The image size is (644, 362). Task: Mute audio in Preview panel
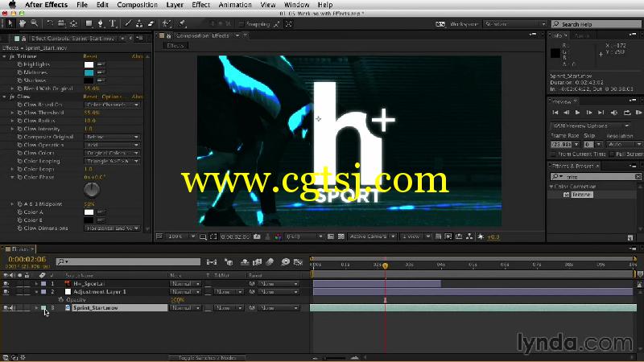(614, 113)
